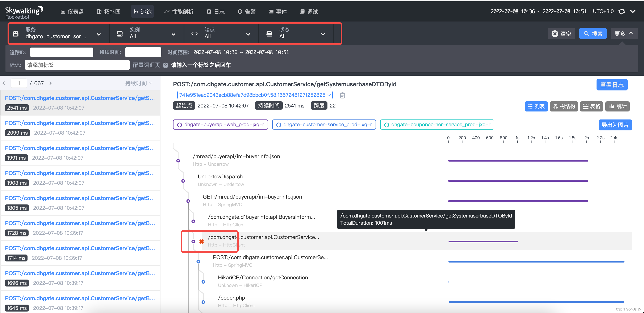The width and height of the screenshot is (644, 313).
Task: Open the 配置词汇页 link
Action: (146, 65)
